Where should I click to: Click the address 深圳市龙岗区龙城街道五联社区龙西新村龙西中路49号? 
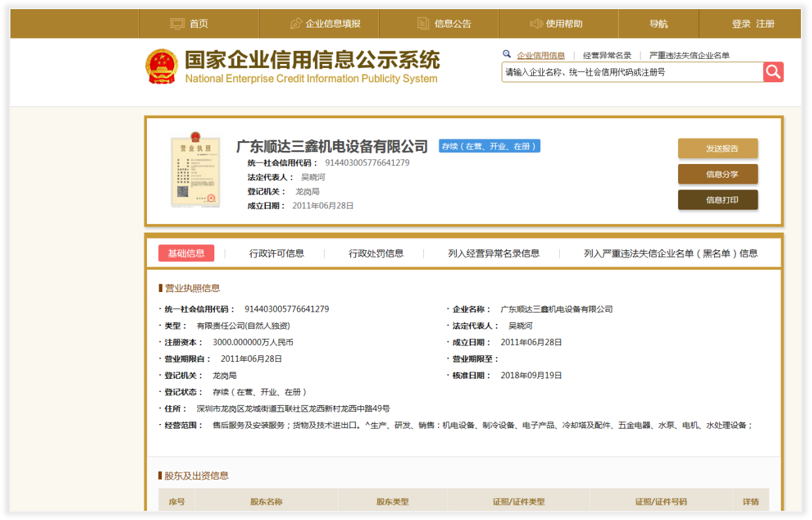pyautogui.click(x=293, y=409)
